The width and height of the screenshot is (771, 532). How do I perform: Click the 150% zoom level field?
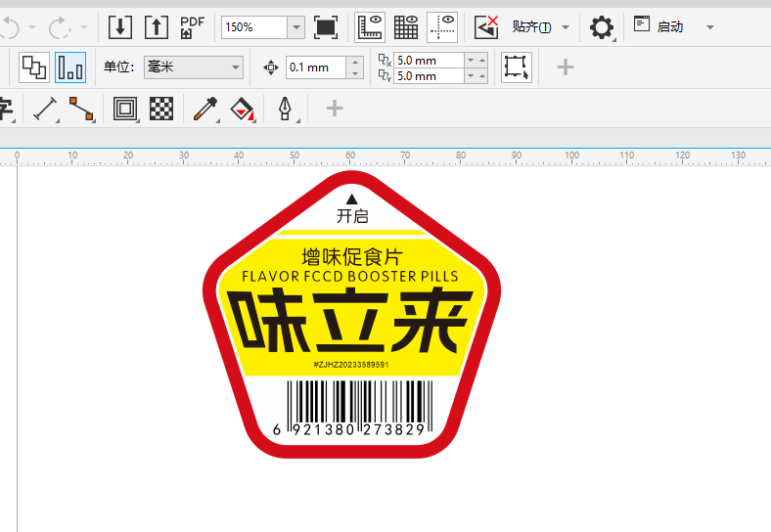tap(254, 27)
